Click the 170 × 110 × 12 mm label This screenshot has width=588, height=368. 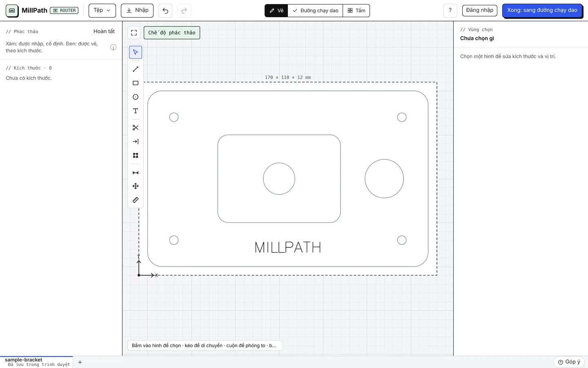click(288, 77)
